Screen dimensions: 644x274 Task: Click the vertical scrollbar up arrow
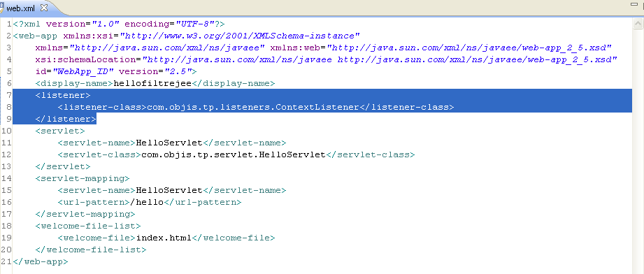638,24
